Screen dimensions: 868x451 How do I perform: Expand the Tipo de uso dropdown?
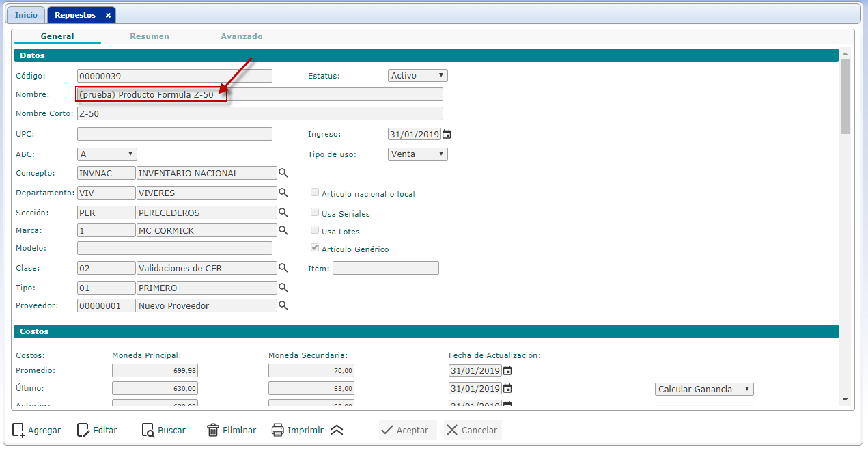[417, 154]
